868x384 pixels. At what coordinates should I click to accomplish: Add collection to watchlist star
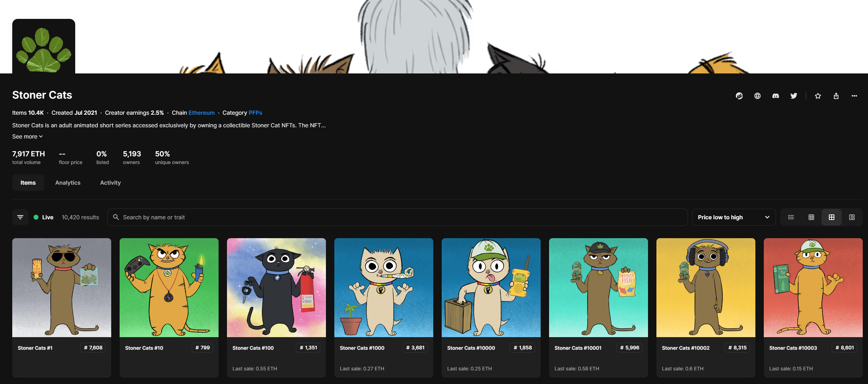[x=818, y=96]
